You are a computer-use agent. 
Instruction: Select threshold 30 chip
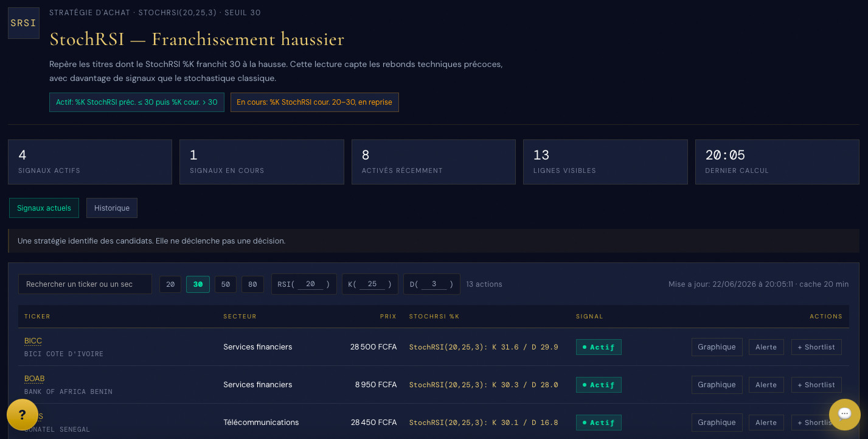tap(198, 284)
